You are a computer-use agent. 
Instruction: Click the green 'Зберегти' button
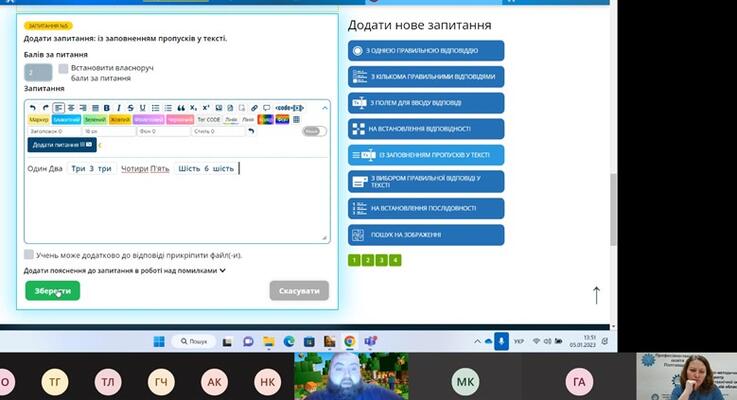point(53,291)
